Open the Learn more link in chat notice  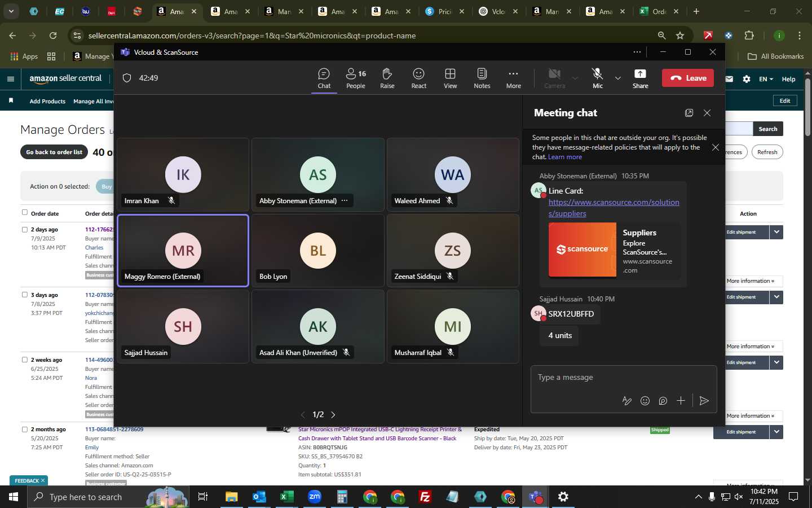565,157
